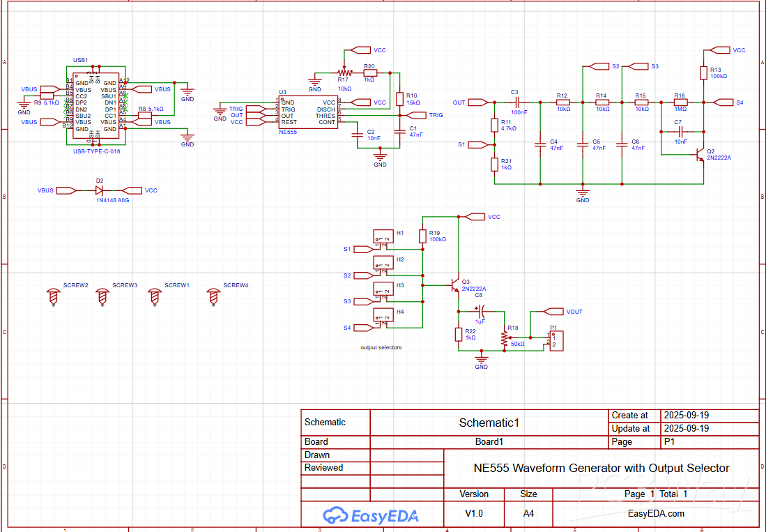Select the SCREW4 mounting screw symbol
Viewport: 766px width, 532px height.
[214, 296]
